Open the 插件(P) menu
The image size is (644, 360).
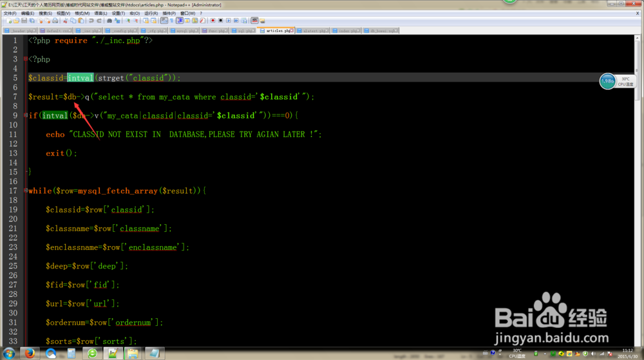point(169,13)
